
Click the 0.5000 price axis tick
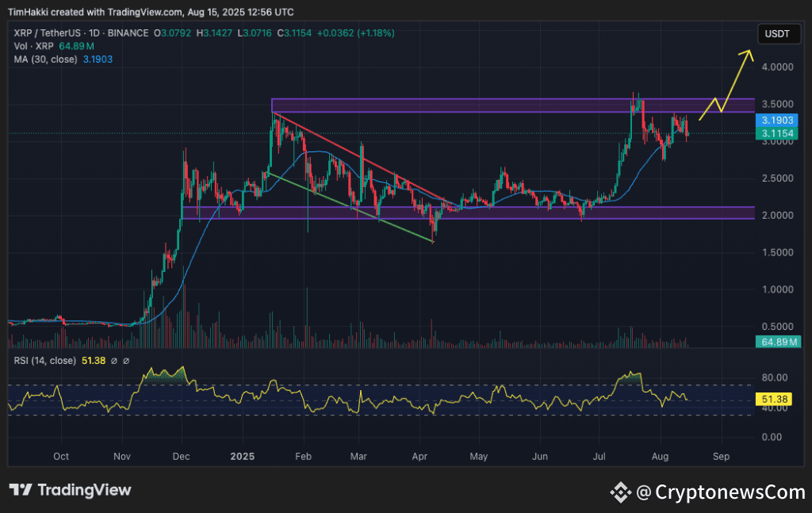click(x=777, y=327)
